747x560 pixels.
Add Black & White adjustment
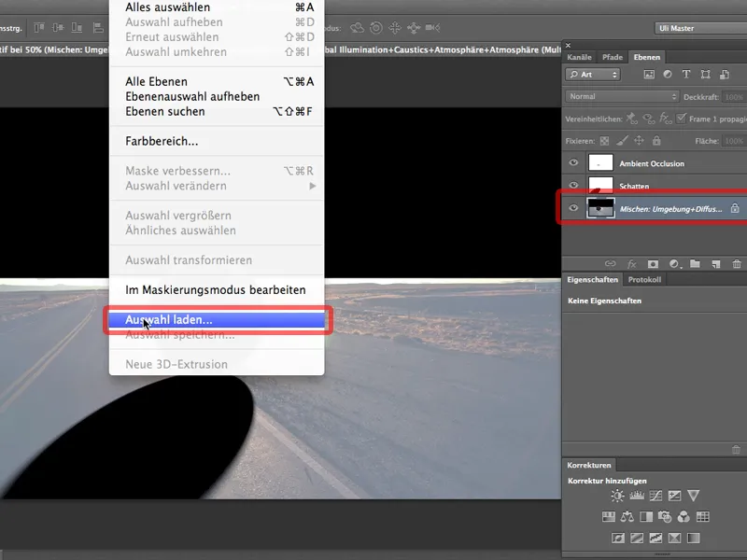coord(646,517)
